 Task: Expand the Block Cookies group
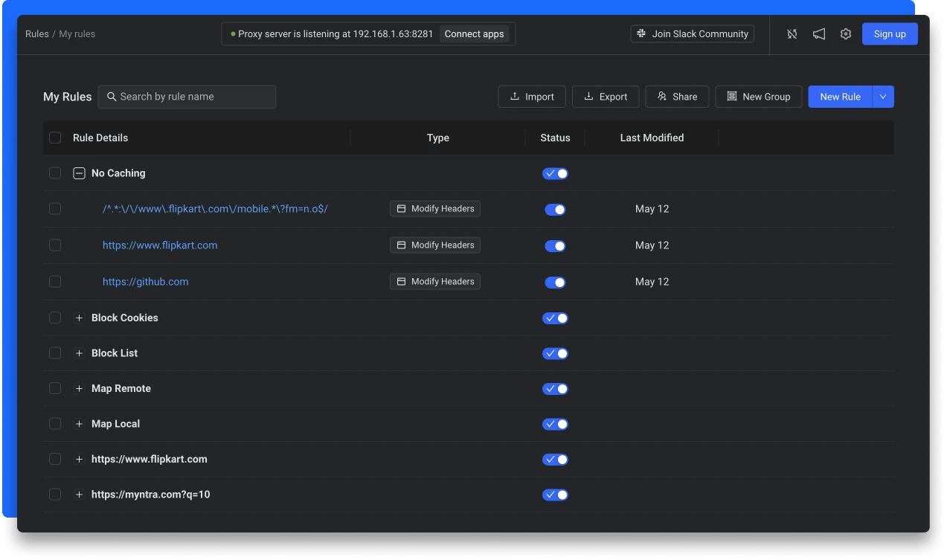[79, 318]
